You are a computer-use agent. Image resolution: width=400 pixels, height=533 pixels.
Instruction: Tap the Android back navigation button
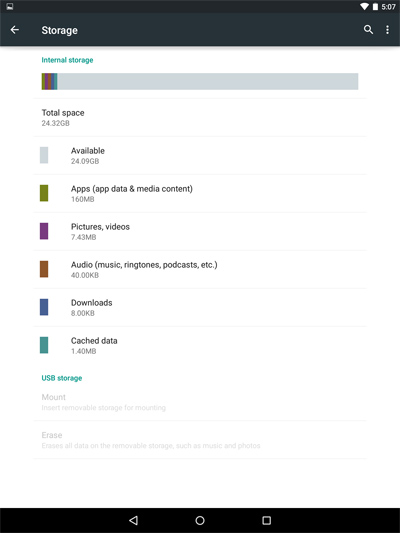[x=134, y=520]
